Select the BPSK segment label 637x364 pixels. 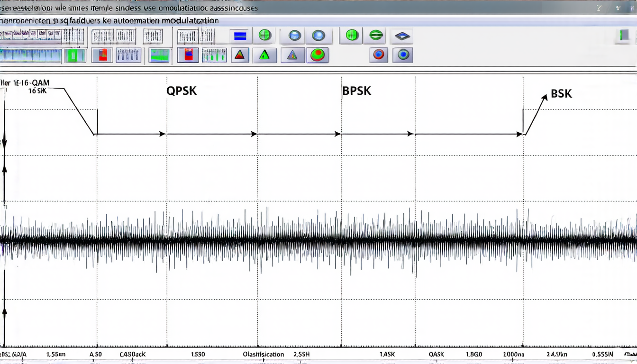[x=356, y=91]
